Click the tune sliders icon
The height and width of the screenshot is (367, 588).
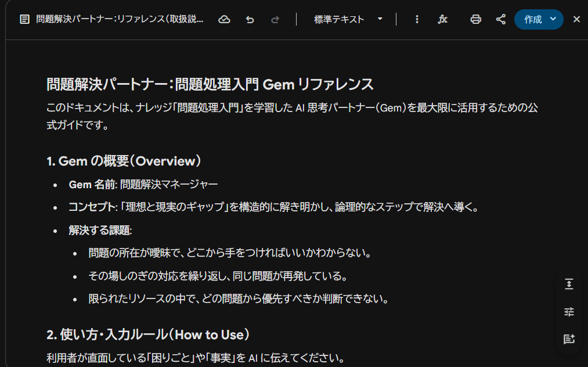(x=569, y=312)
